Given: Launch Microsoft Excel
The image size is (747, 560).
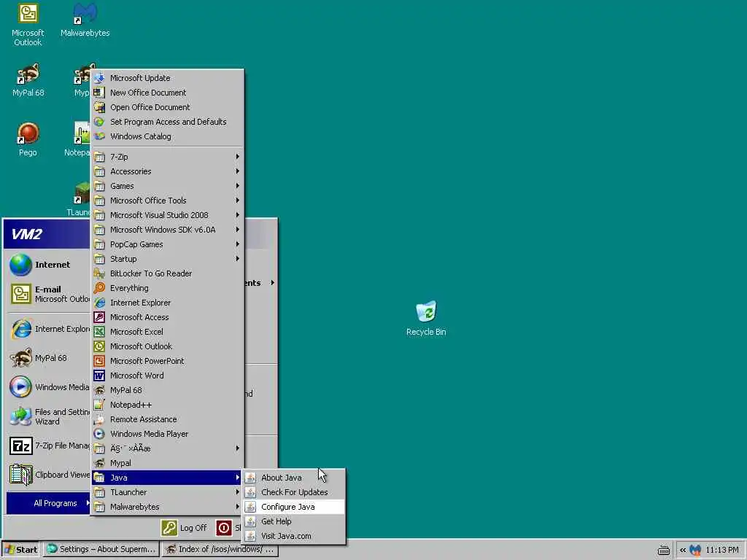Looking at the screenshot, I should tap(167, 332).
